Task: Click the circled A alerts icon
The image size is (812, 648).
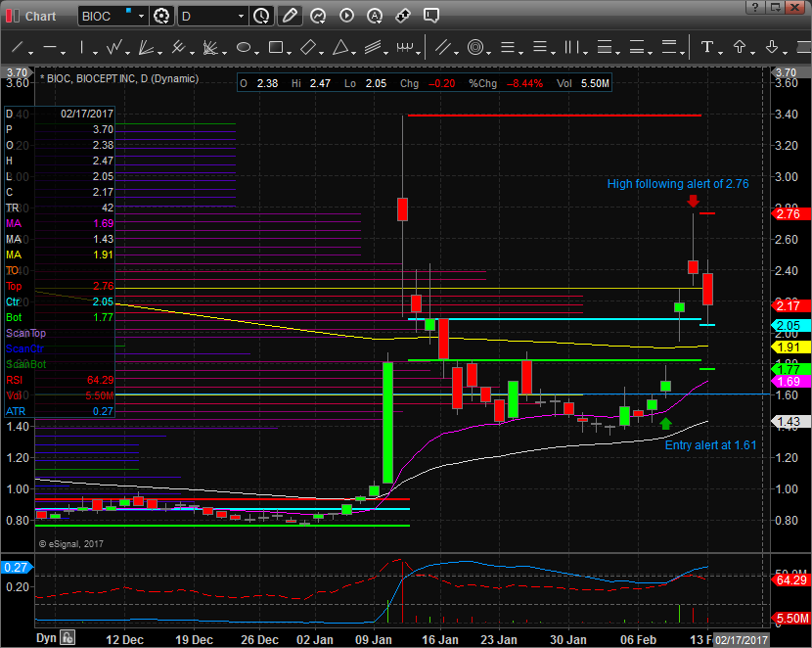Action: click(375, 16)
